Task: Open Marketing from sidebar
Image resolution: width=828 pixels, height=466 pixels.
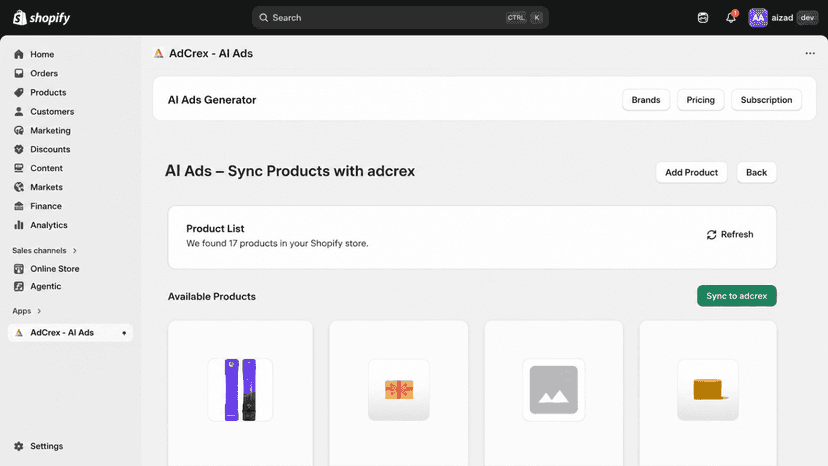Action: point(50,131)
